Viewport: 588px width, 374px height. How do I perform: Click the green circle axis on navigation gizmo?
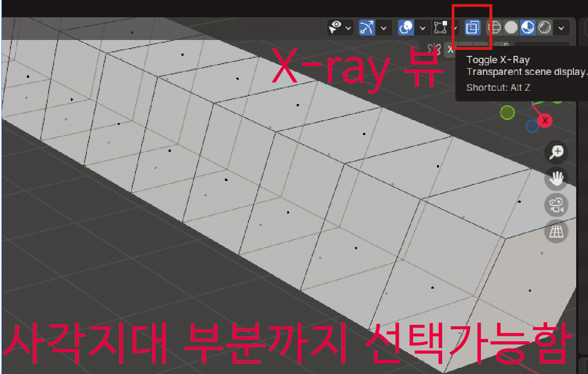click(x=507, y=112)
